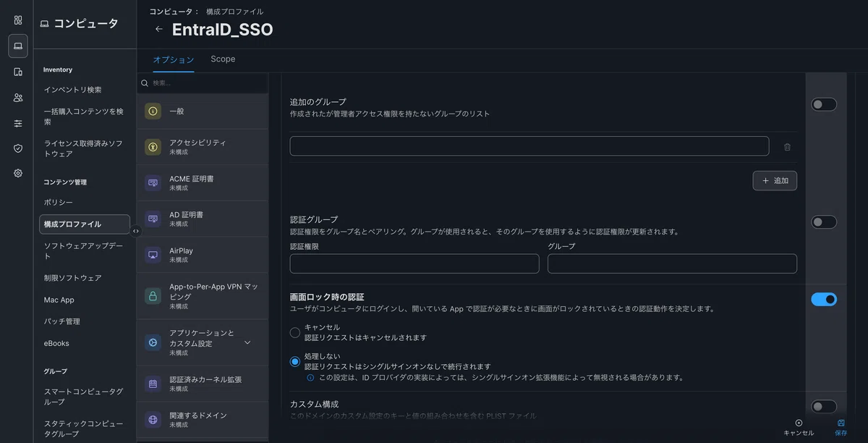868x443 pixels.
Task: Click the App-to-Per-App VPN lock icon
Action: [153, 296]
